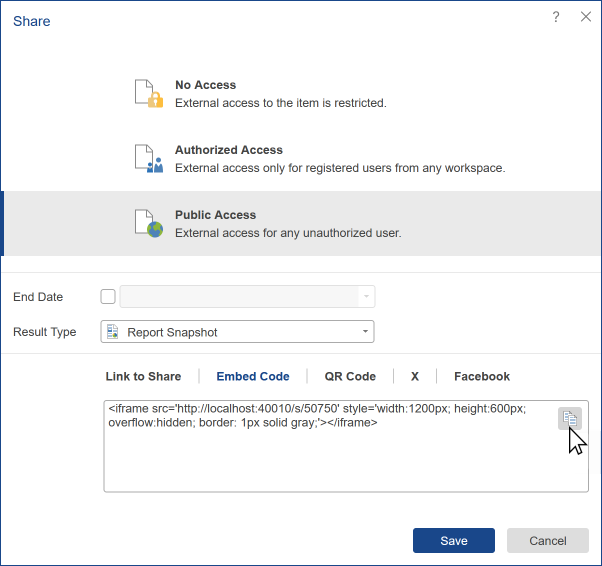
Task: Choose the 'Authorized Access' option title
Action: pos(229,151)
